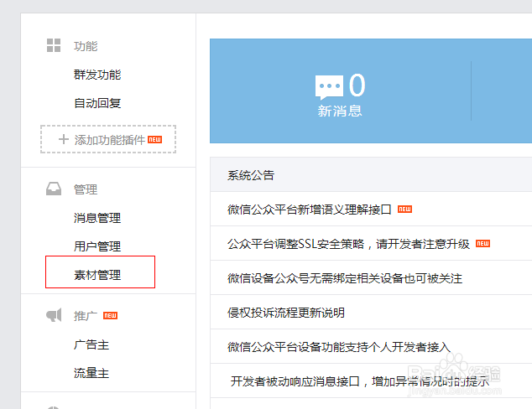View the 0 新消息 count
The height and width of the screenshot is (409, 532).
click(357, 85)
